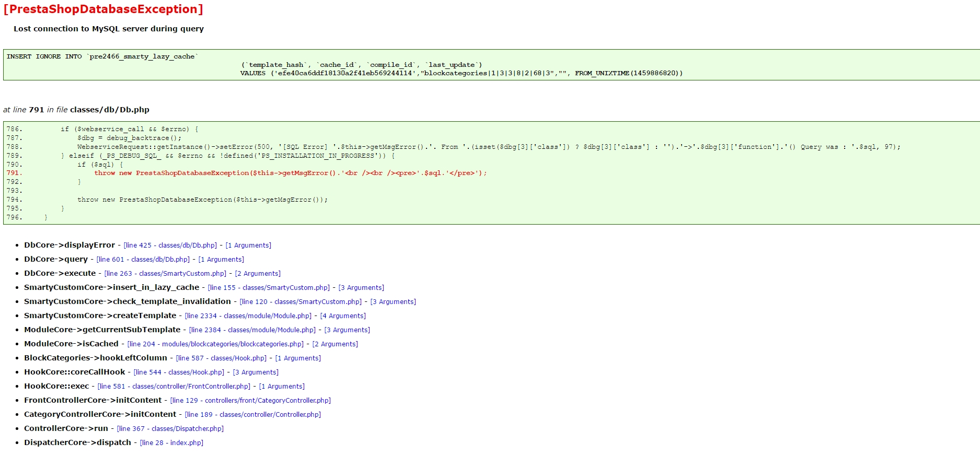This screenshot has height=467, width=980.
Task: Click BlockCategories->hookLeftColumn function name
Action: 96,358
